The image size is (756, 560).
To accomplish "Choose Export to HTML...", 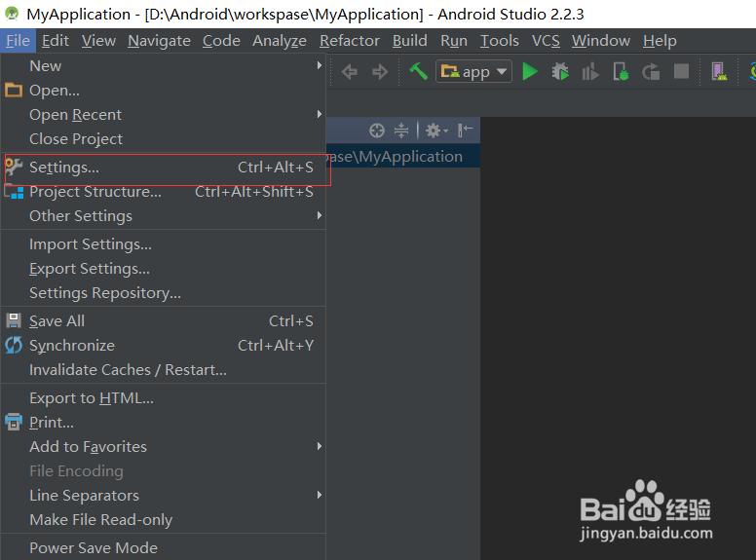I will point(163,398).
